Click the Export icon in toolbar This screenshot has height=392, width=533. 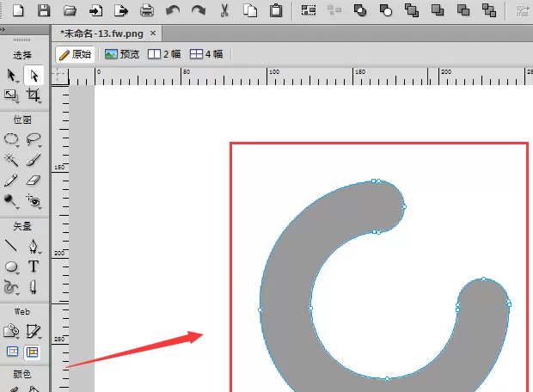[121, 10]
